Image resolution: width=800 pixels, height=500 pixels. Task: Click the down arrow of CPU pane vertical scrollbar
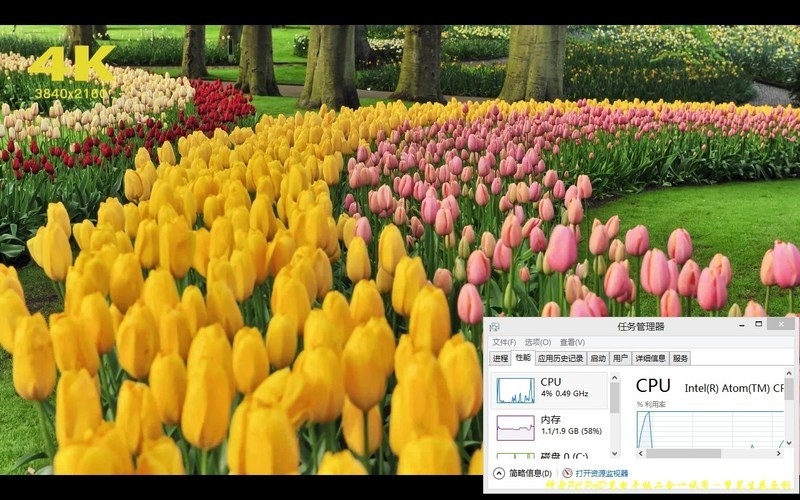789,443
